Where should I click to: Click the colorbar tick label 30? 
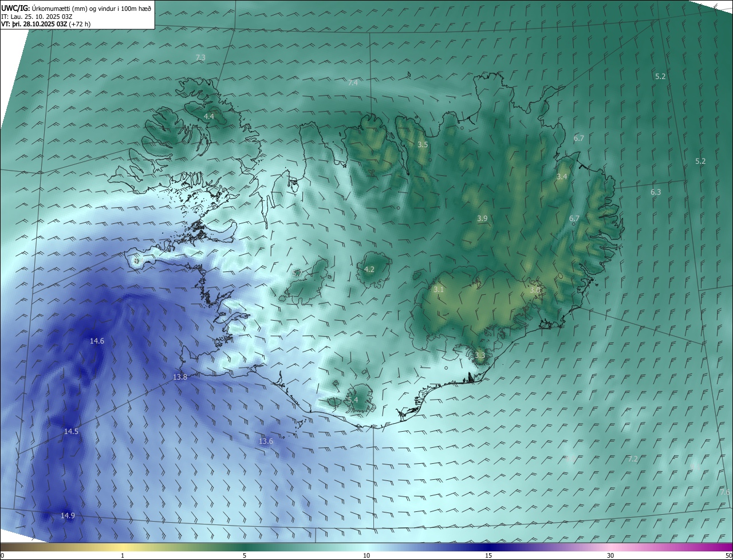point(610,555)
